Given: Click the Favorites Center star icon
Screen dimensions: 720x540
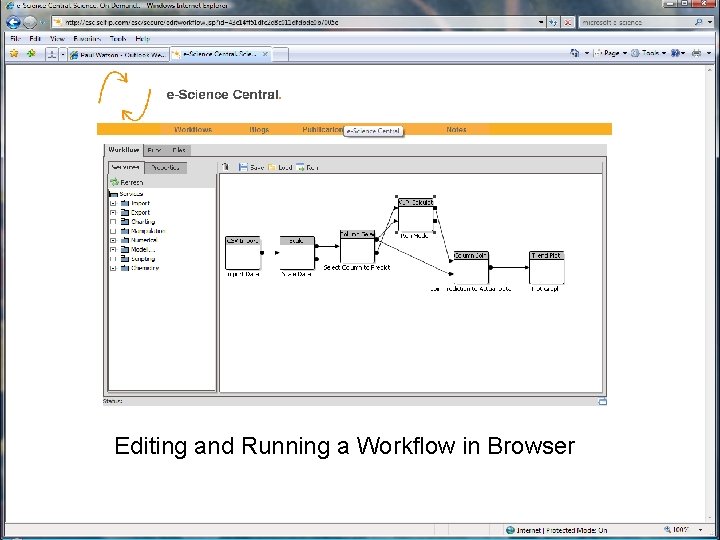Looking at the screenshot, I should pyautogui.click(x=14, y=54).
